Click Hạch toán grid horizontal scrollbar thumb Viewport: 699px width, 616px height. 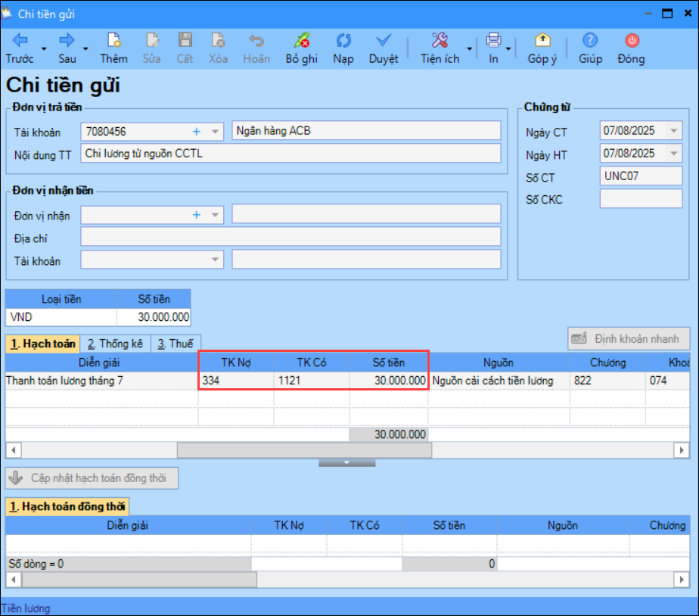pyautogui.click(x=304, y=450)
